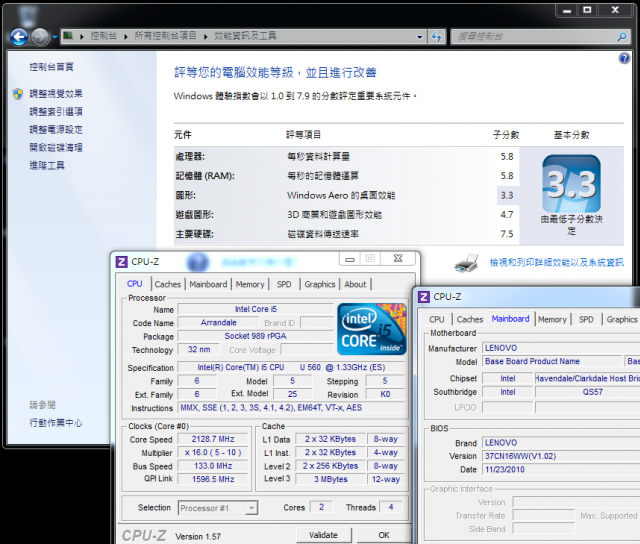
Task: Click 3 MBytes Level 3 cache value
Action: coord(331,479)
